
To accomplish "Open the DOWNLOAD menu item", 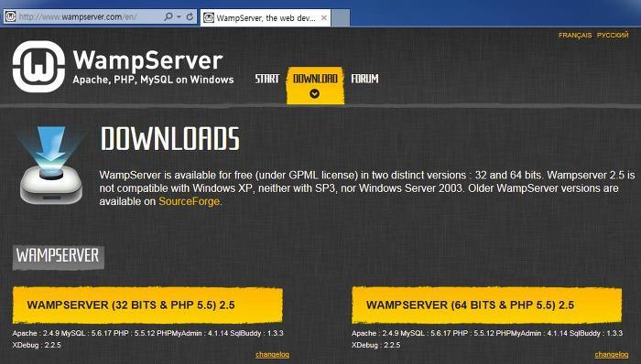I will pyautogui.click(x=315, y=79).
